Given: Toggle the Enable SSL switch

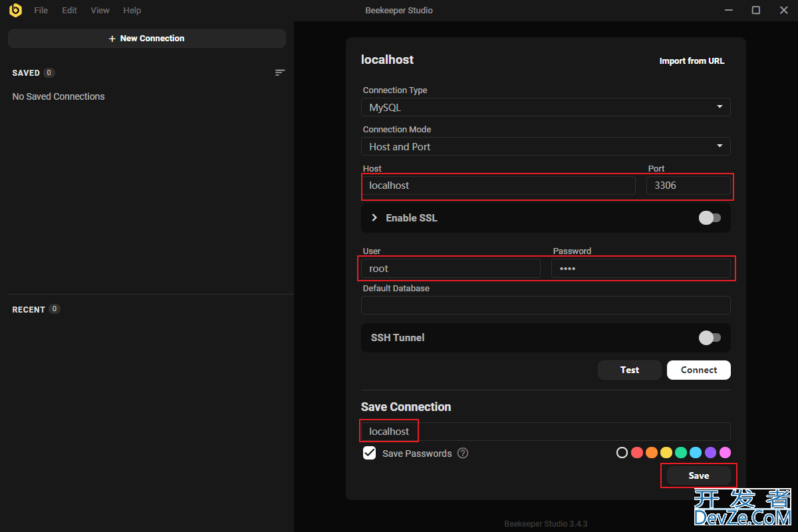Looking at the screenshot, I should pyautogui.click(x=710, y=218).
